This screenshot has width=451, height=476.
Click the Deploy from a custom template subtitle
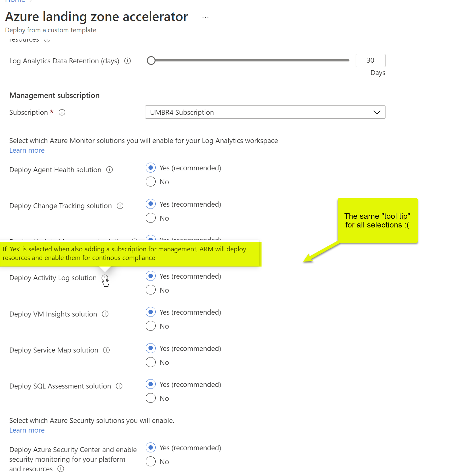tap(51, 30)
